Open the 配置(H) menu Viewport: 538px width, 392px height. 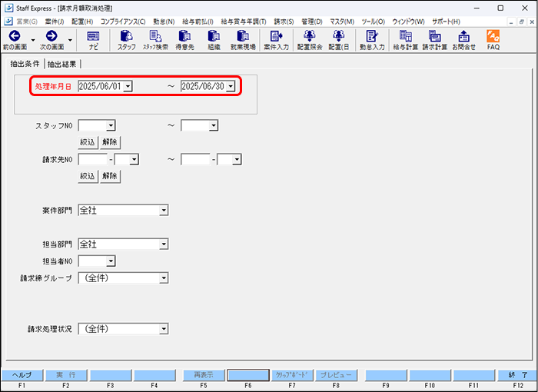pyautogui.click(x=82, y=22)
